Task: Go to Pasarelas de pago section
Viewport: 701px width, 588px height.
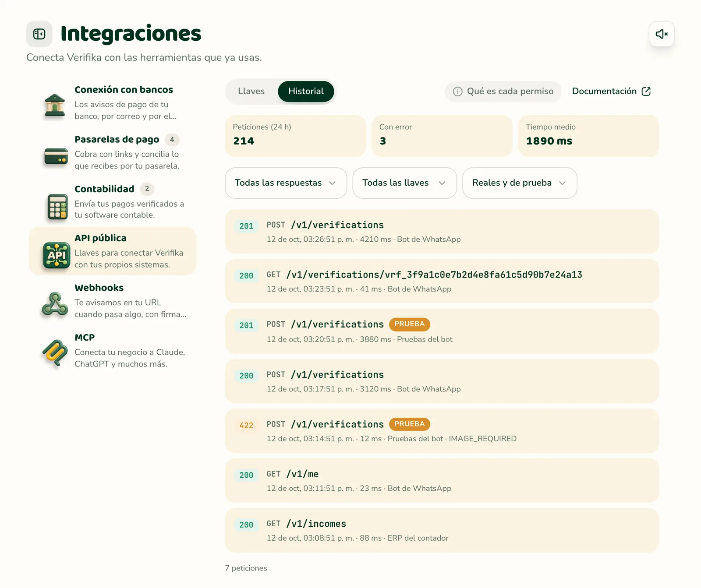Action: tap(113, 152)
